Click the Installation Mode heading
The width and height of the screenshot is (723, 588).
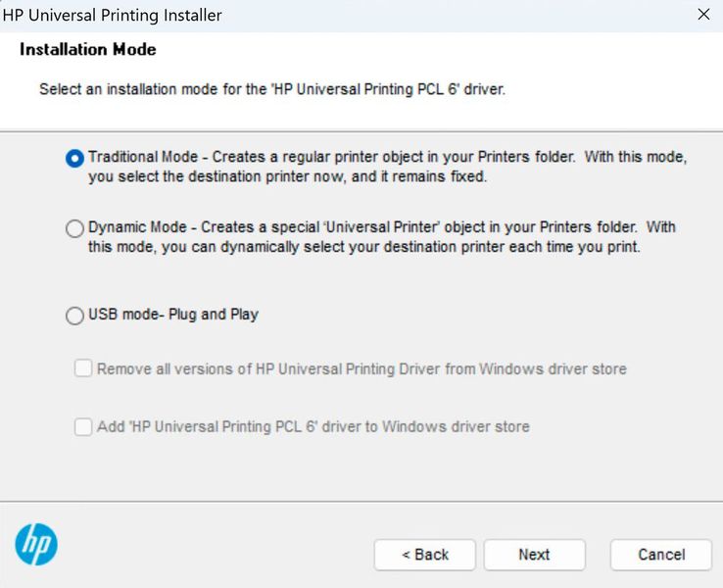coord(88,49)
